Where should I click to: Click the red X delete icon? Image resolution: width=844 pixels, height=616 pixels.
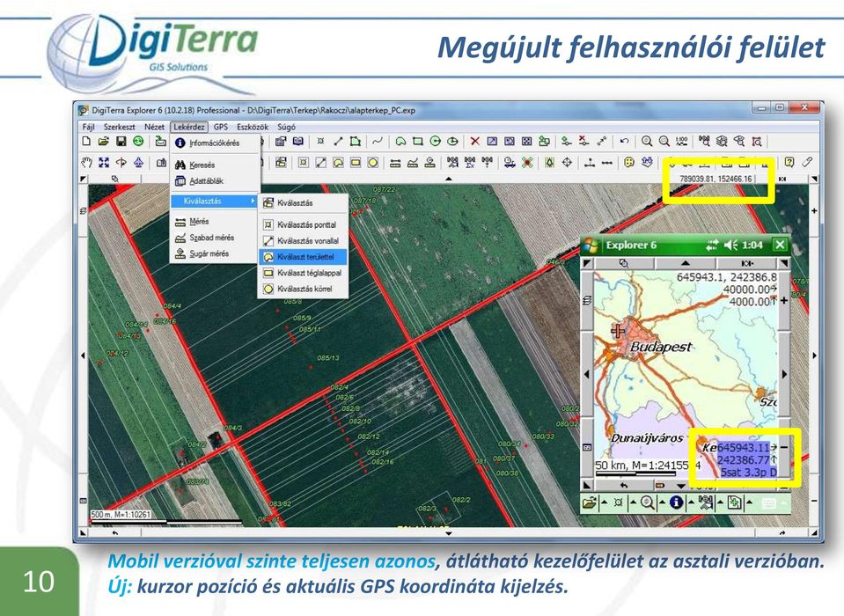coord(474,142)
